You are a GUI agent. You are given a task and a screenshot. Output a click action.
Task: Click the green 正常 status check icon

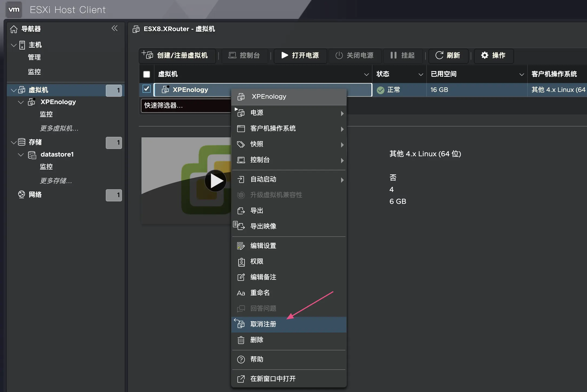[381, 90]
